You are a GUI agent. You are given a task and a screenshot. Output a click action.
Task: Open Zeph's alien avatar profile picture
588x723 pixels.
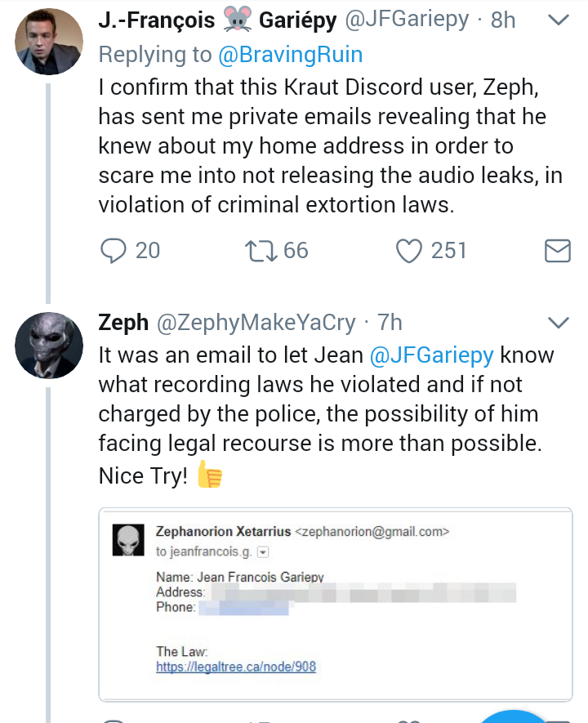point(49,346)
